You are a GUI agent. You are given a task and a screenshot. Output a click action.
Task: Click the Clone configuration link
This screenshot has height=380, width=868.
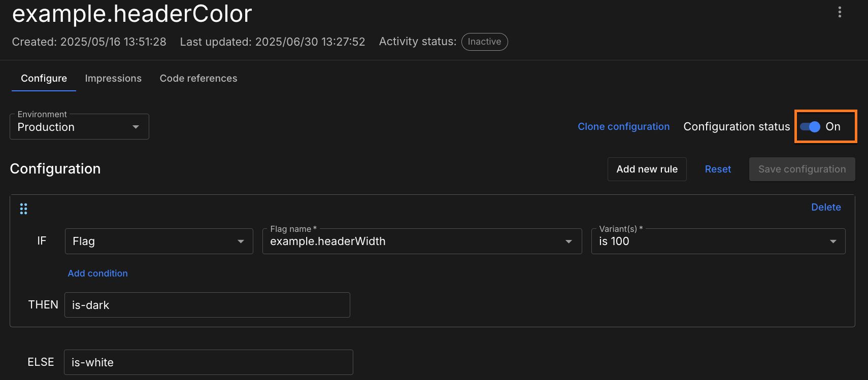tap(623, 127)
